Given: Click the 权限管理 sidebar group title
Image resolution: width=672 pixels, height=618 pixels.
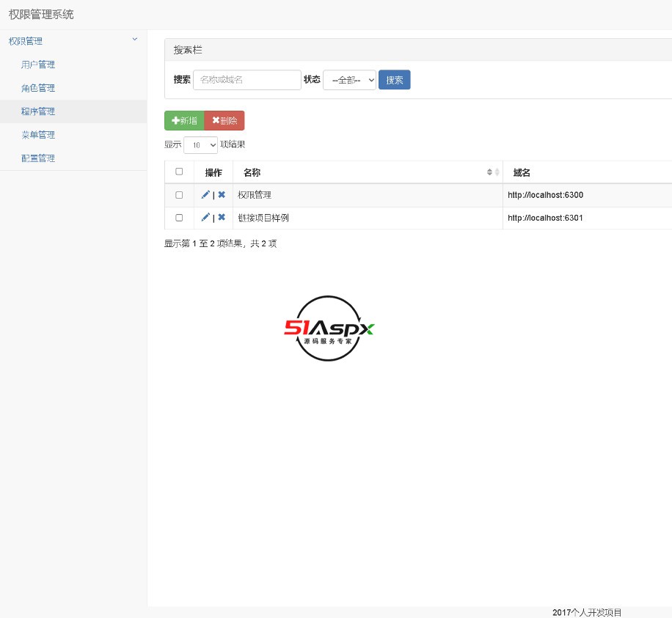Looking at the screenshot, I should [x=26, y=41].
